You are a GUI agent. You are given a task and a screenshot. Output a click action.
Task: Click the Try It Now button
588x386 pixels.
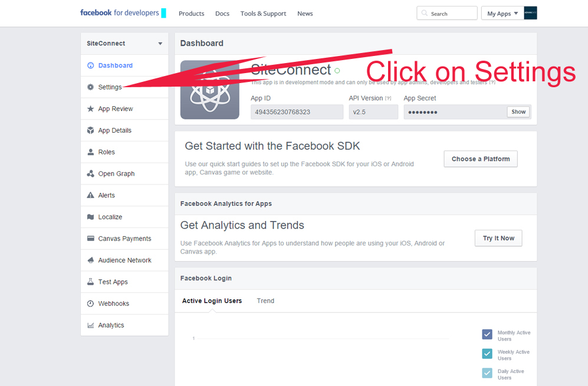tap(498, 238)
